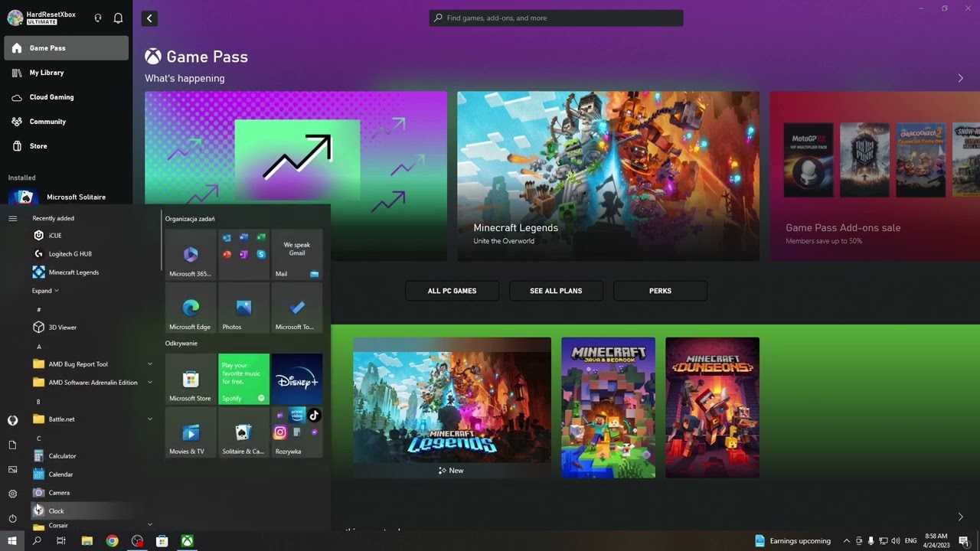Open Documents shortcut in Start rail

(12, 445)
